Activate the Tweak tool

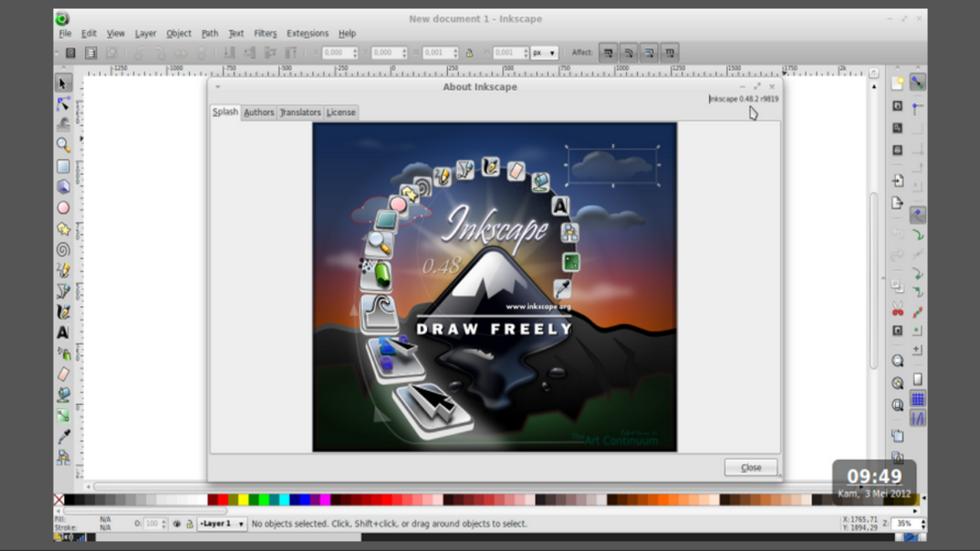64,124
